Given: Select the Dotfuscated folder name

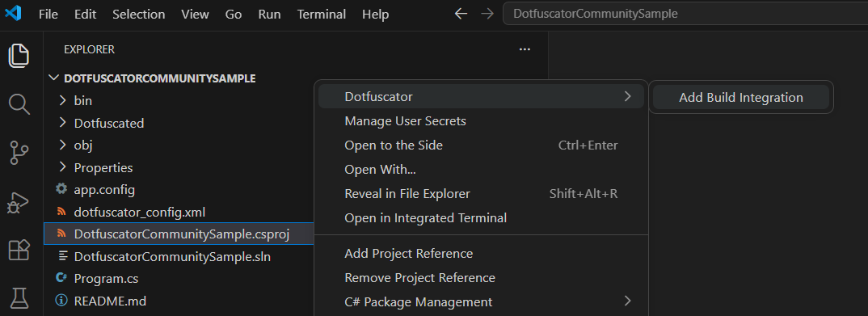Looking at the screenshot, I should coord(109,123).
